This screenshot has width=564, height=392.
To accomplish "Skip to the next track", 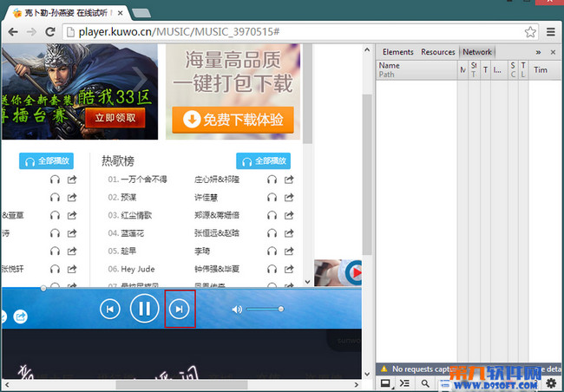I will tap(179, 309).
